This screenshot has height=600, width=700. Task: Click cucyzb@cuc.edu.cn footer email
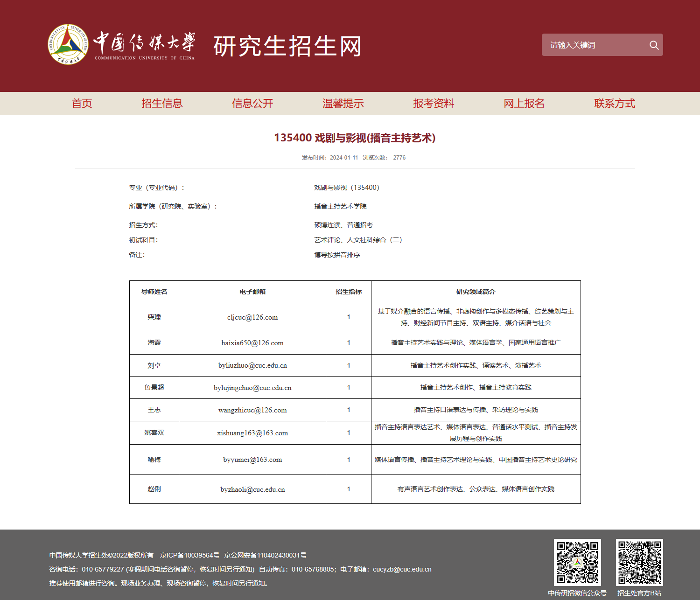(x=402, y=569)
